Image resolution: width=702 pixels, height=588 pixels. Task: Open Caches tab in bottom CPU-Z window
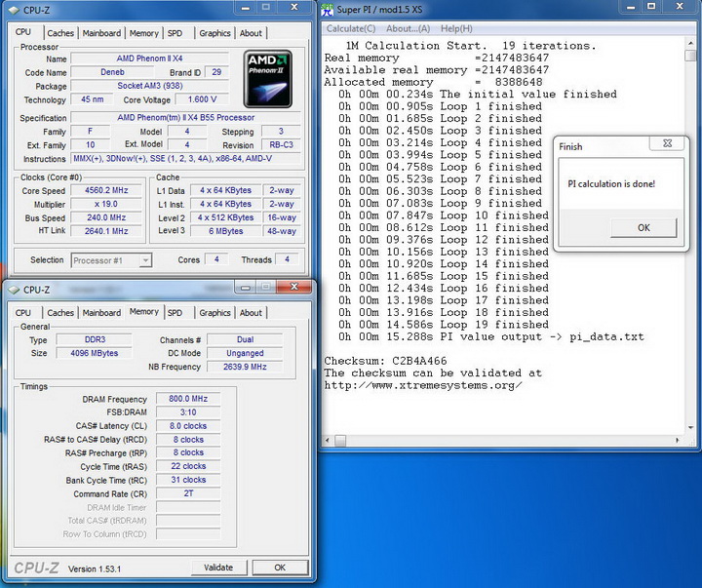(60, 313)
